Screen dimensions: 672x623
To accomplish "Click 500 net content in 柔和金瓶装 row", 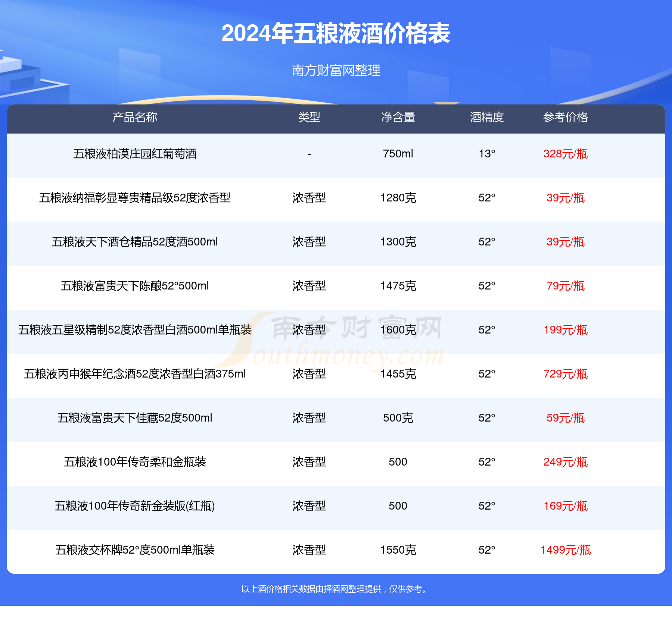I will (398, 462).
